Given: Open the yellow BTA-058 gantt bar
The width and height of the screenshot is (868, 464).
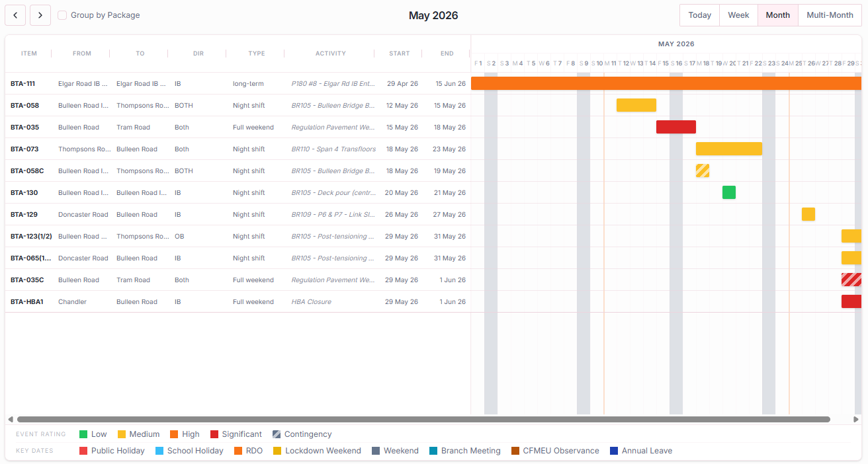Looking at the screenshot, I should (636, 105).
